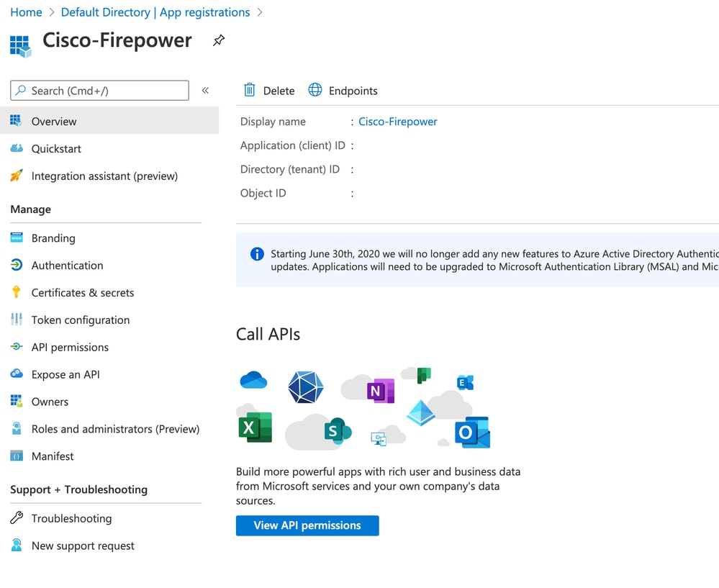Click the New support request person icon
This screenshot has height=588, width=719.
[17, 545]
